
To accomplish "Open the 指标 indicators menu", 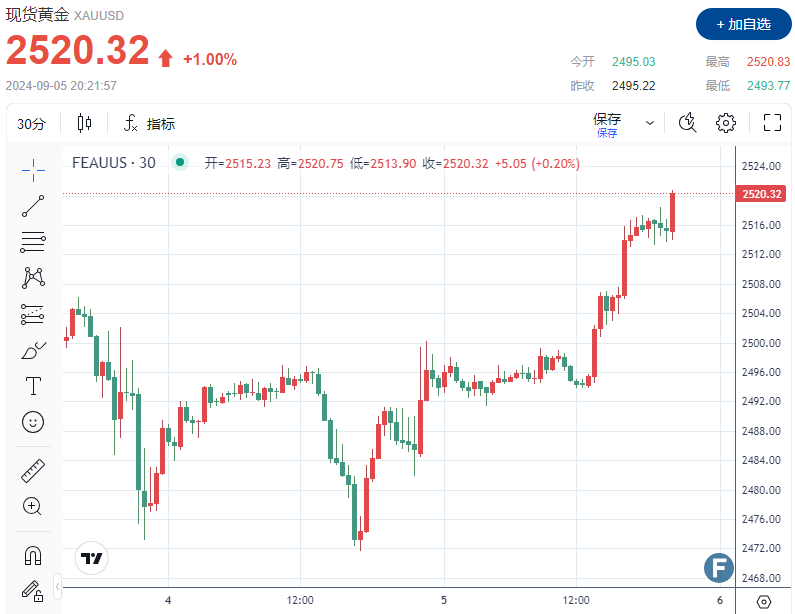I will coord(150,123).
